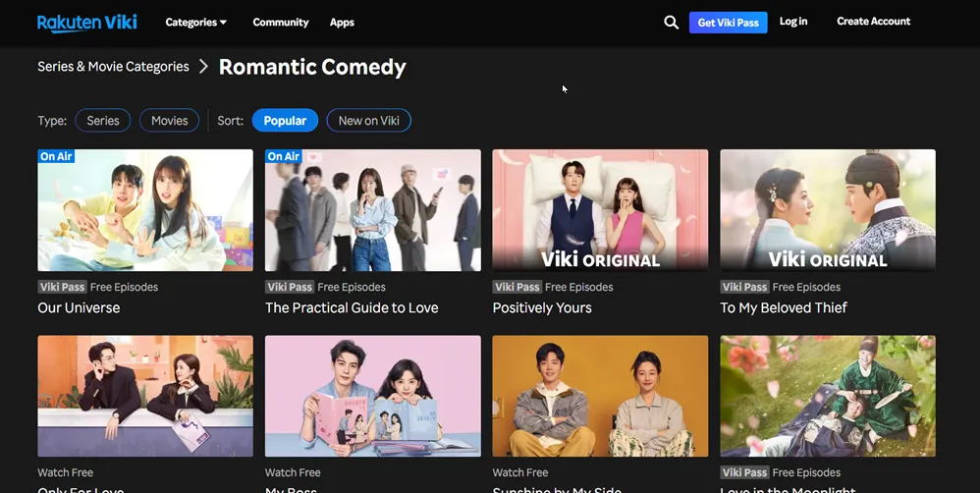
Task: Open My Boss poster thumbnail
Action: pyautogui.click(x=373, y=396)
